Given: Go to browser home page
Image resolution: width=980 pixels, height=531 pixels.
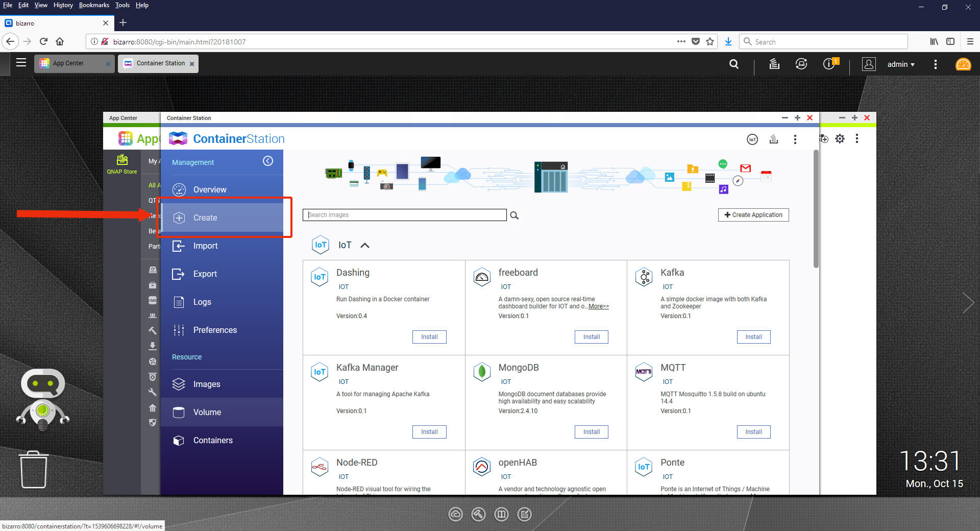Looking at the screenshot, I should click(x=60, y=41).
